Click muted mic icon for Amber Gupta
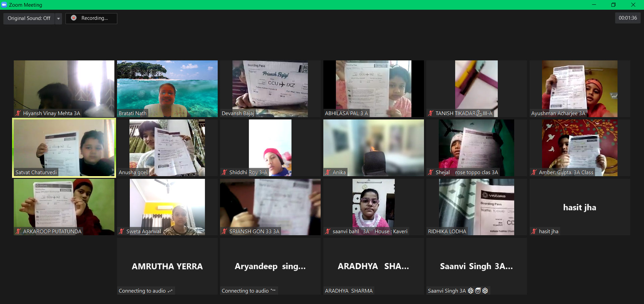Viewport: 644px width, 304px height. (534, 172)
